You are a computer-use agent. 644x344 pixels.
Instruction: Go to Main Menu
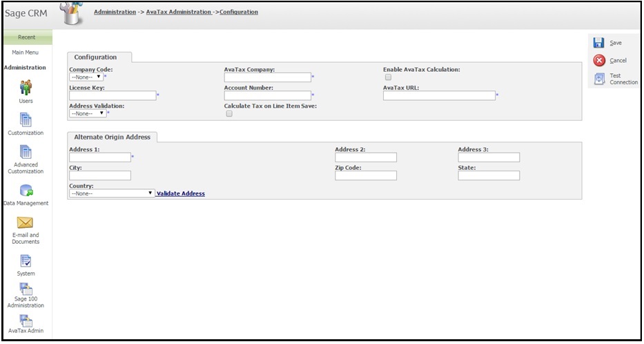pyautogui.click(x=26, y=52)
